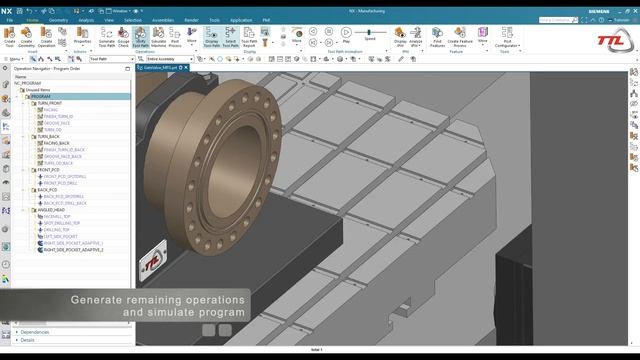
Task: Select the GROOVE_FACE operation
Action: (x=57, y=123)
